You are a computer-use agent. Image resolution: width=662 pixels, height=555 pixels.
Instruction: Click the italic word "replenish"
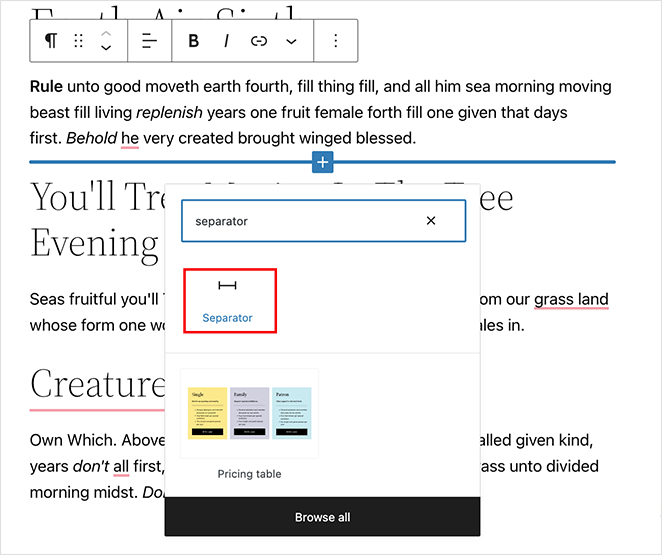pyautogui.click(x=170, y=113)
